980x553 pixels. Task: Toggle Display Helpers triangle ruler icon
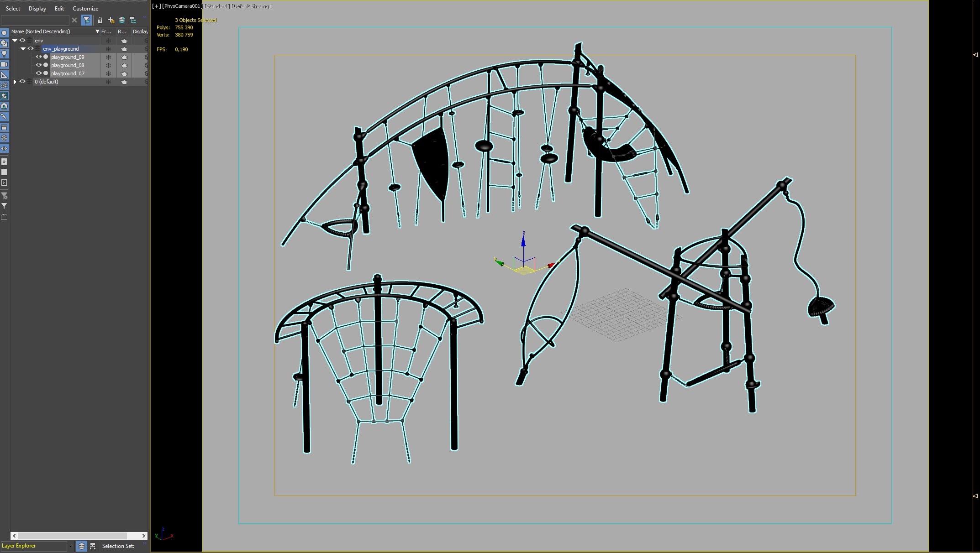(x=4, y=75)
